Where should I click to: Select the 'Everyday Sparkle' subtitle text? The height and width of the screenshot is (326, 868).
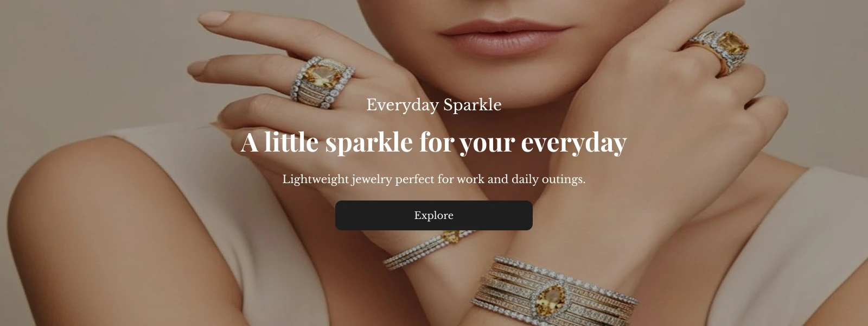433,104
